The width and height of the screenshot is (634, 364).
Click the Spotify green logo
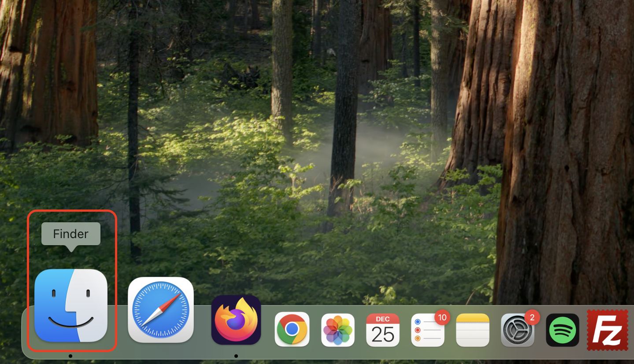click(562, 330)
